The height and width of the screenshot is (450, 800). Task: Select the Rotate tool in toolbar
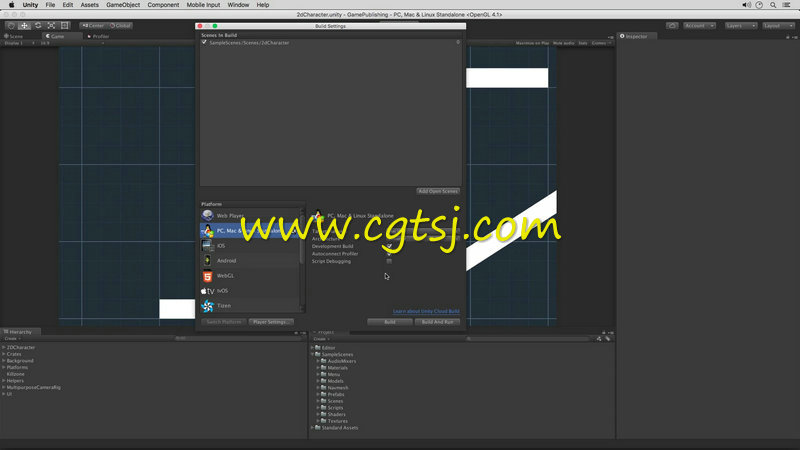(x=38, y=26)
